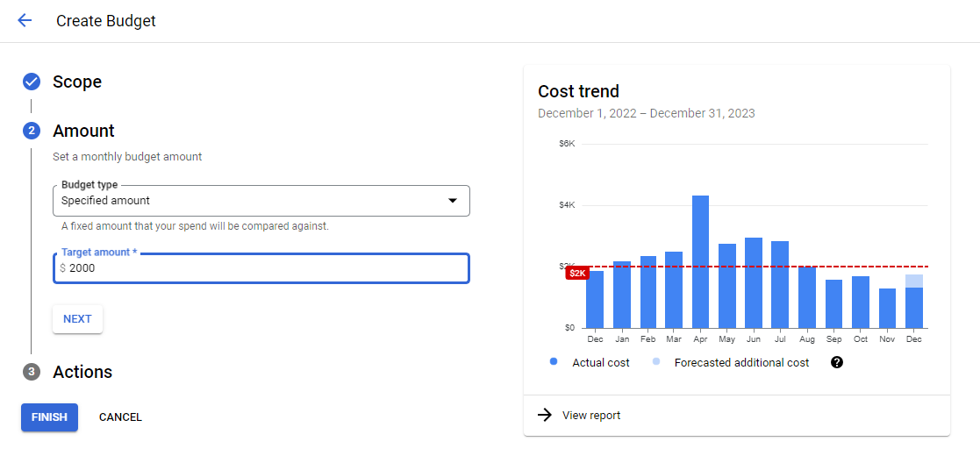980x470 pixels.
Task: Open the forecasted cost help question icon
Action: [x=837, y=362]
